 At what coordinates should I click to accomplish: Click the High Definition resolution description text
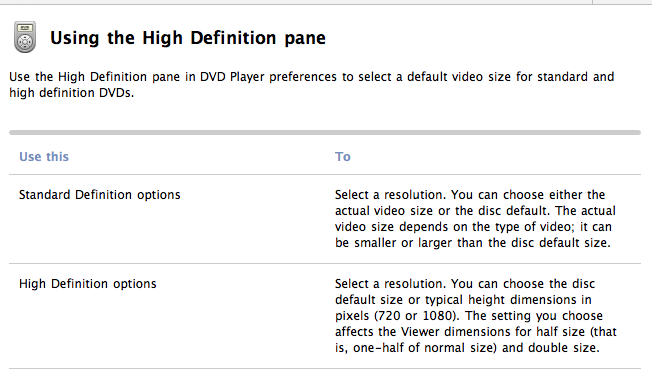coord(476,316)
